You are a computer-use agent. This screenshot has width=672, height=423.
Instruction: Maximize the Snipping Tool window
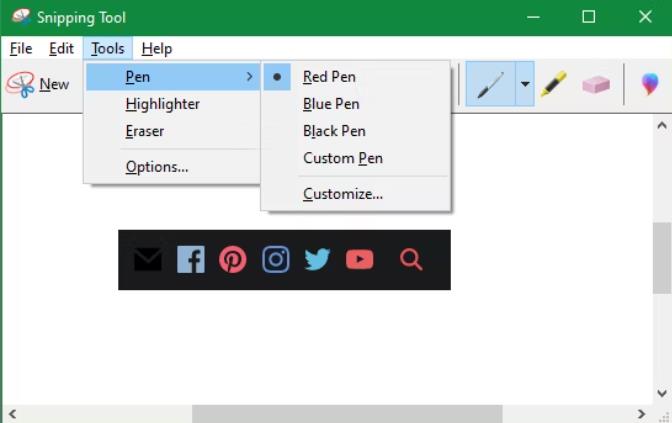(588, 17)
